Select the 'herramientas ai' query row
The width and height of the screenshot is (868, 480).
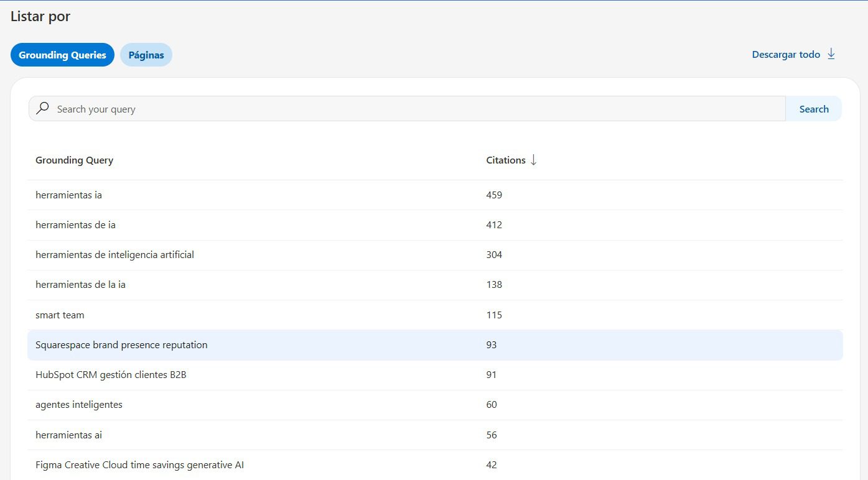[x=68, y=435]
